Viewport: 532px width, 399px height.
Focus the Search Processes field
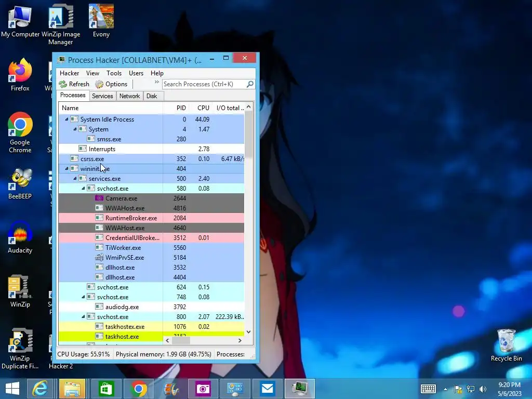(x=204, y=84)
